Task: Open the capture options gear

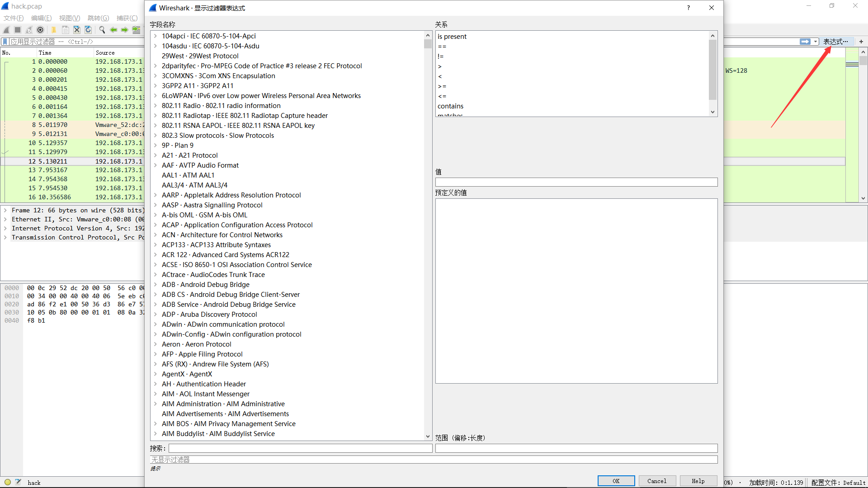Action: pos(40,30)
